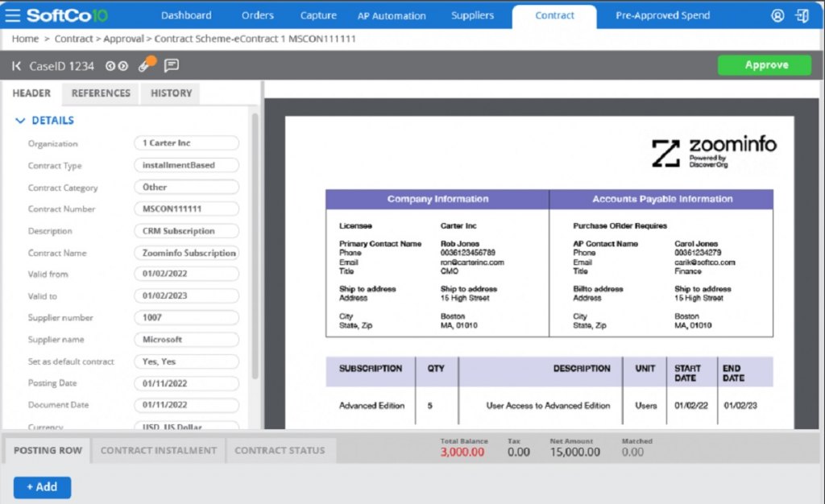Screen dimensions: 825x504
Task: Click the Matched value 0.00
Action: click(x=632, y=452)
